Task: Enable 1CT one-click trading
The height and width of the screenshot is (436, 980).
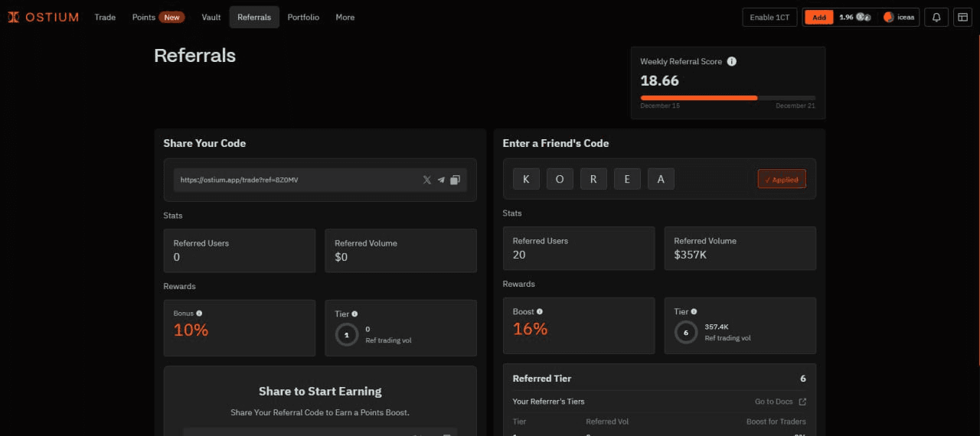Action: point(769,17)
